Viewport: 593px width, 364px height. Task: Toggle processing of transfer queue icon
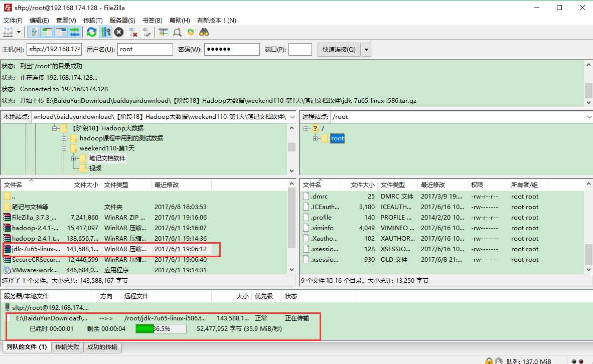click(x=105, y=32)
